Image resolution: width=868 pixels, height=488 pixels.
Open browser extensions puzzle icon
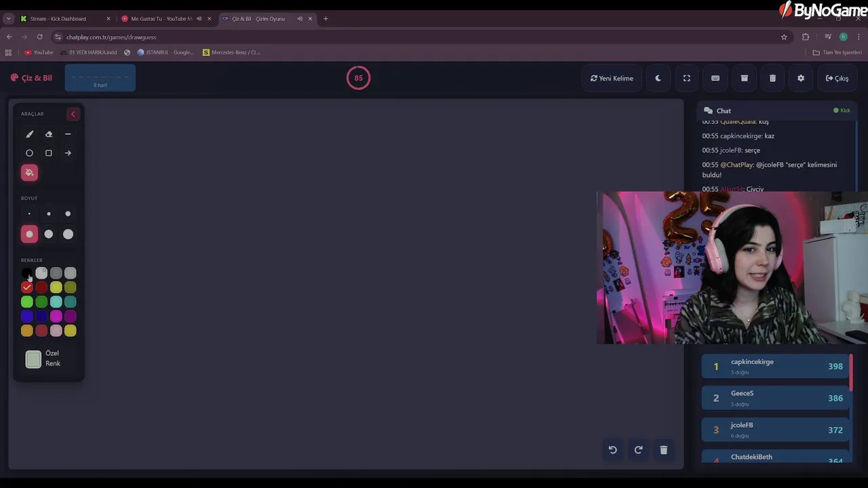click(x=806, y=37)
